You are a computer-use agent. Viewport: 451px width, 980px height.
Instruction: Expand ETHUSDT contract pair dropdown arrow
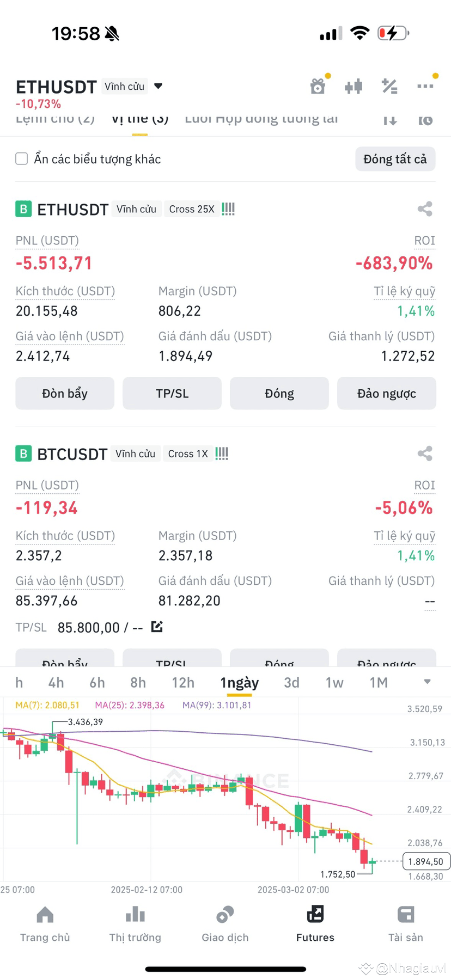(x=159, y=86)
